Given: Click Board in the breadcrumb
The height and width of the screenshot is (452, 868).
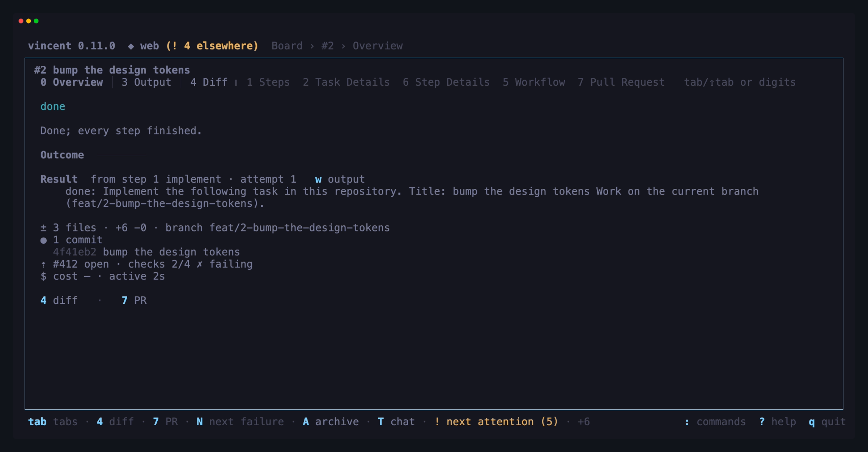Looking at the screenshot, I should pos(287,46).
